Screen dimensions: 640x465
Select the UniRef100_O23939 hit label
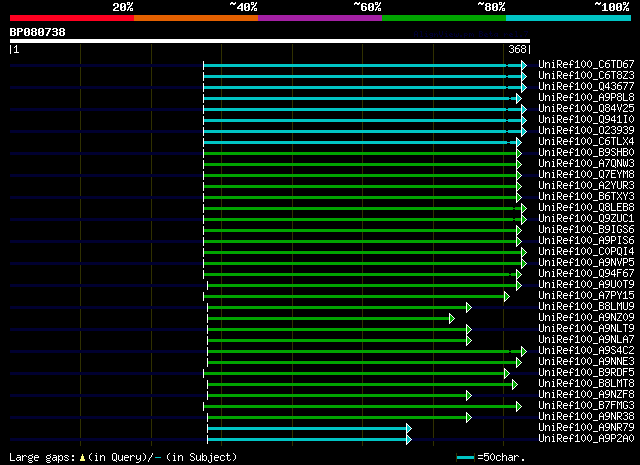click(586, 131)
